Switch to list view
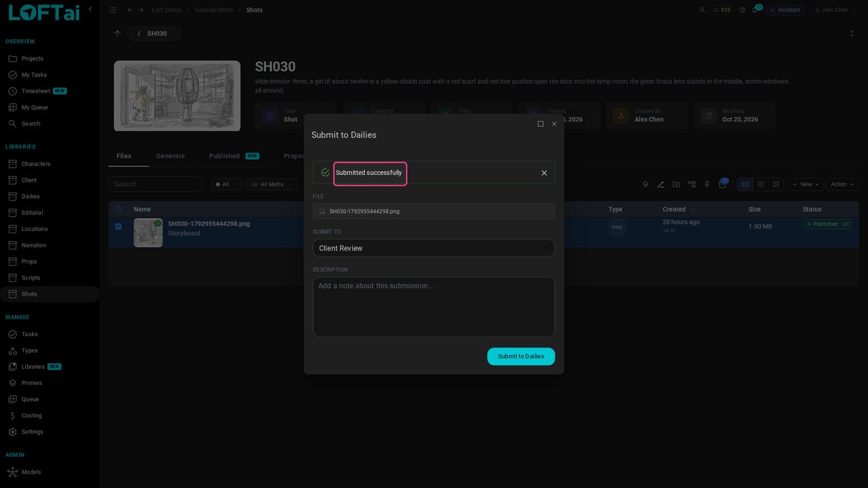Screen dimensions: 868x488 pyautogui.click(x=745, y=184)
